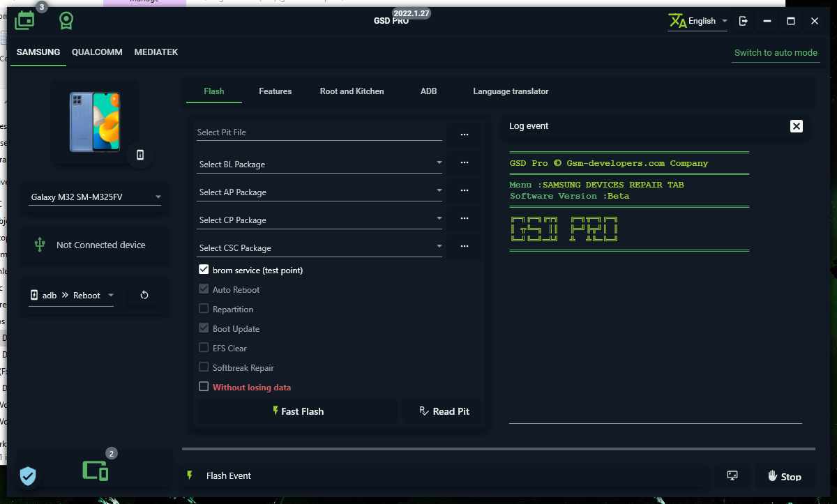Enable the Softbreak Repair checkbox
The height and width of the screenshot is (504, 837).
pyautogui.click(x=204, y=367)
